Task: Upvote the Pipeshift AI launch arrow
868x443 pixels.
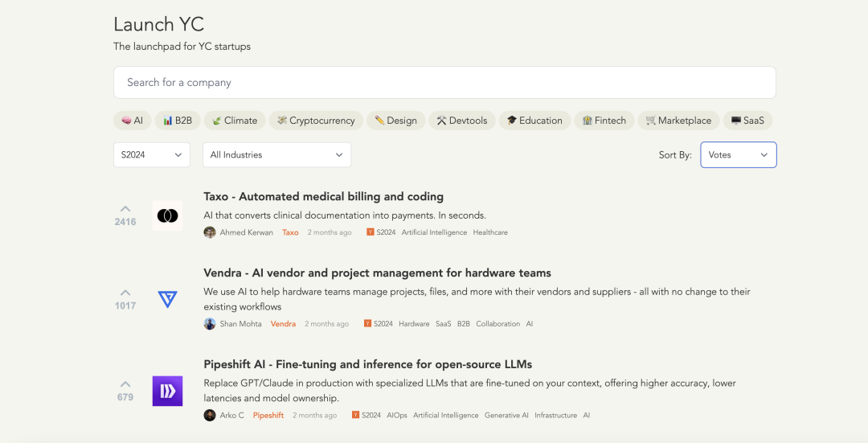Action: coord(125,384)
